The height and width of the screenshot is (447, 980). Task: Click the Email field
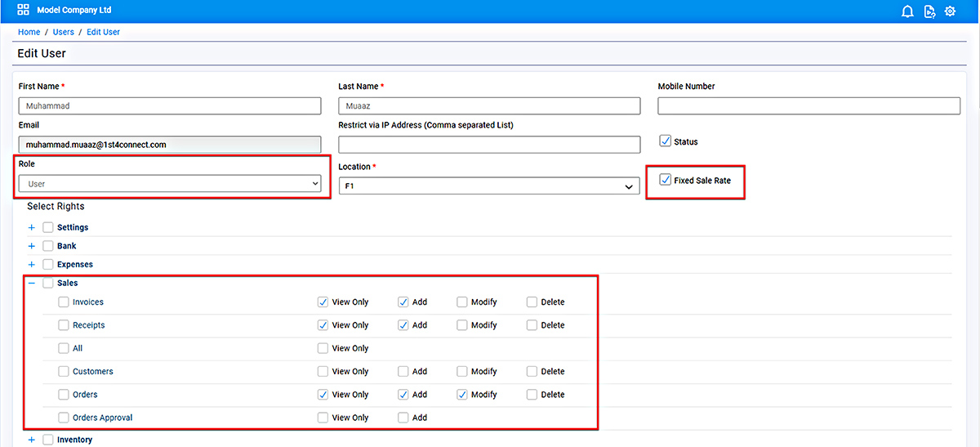pyautogui.click(x=170, y=145)
